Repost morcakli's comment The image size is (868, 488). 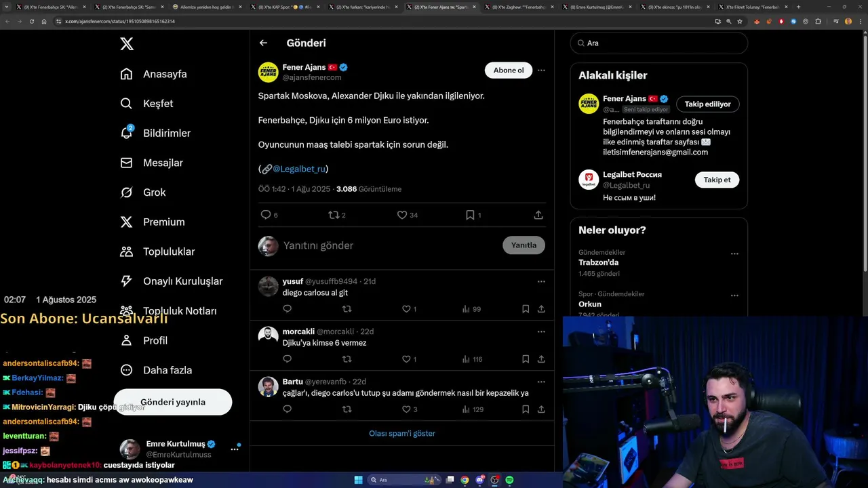click(x=347, y=359)
